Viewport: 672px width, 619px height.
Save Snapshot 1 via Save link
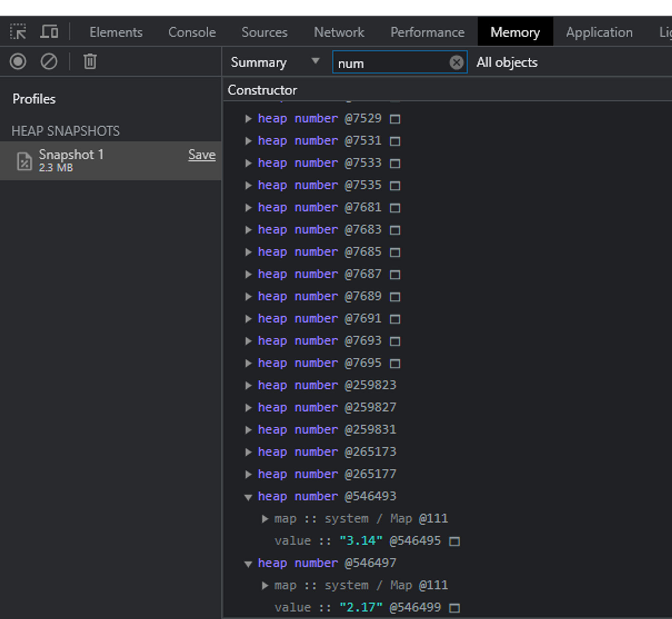(x=202, y=155)
